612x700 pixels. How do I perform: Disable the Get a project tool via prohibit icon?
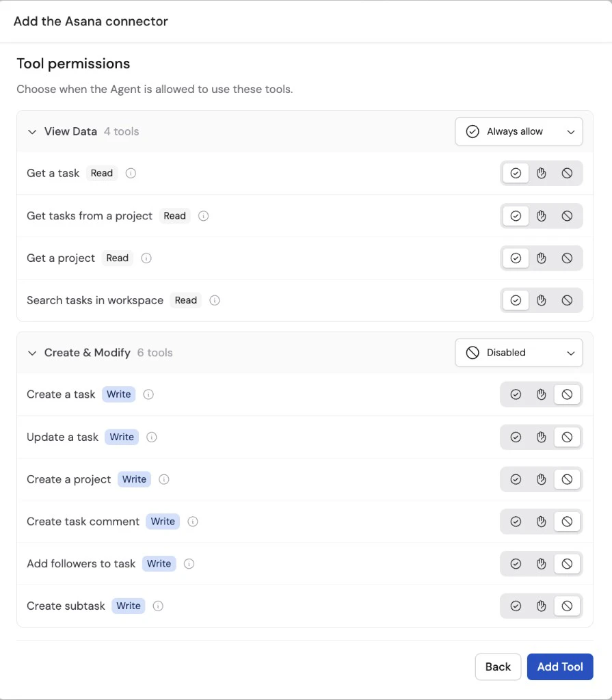click(567, 258)
